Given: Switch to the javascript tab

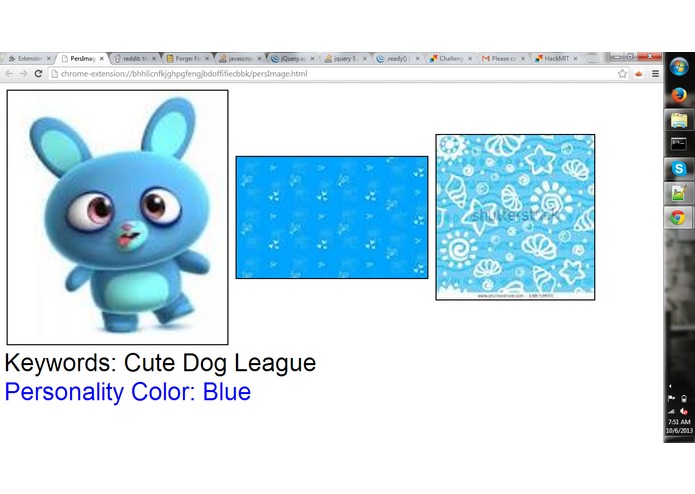Looking at the screenshot, I should click(240, 58).
